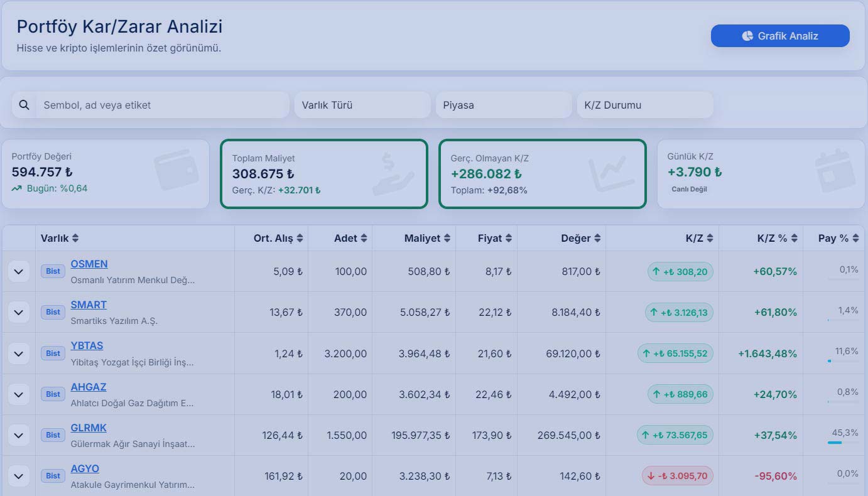Click the Günlük K/Z +3.790 ₺ amount
Image resolution: width=868 pixels, height=496 pixels.
click(x=695, y=172)
